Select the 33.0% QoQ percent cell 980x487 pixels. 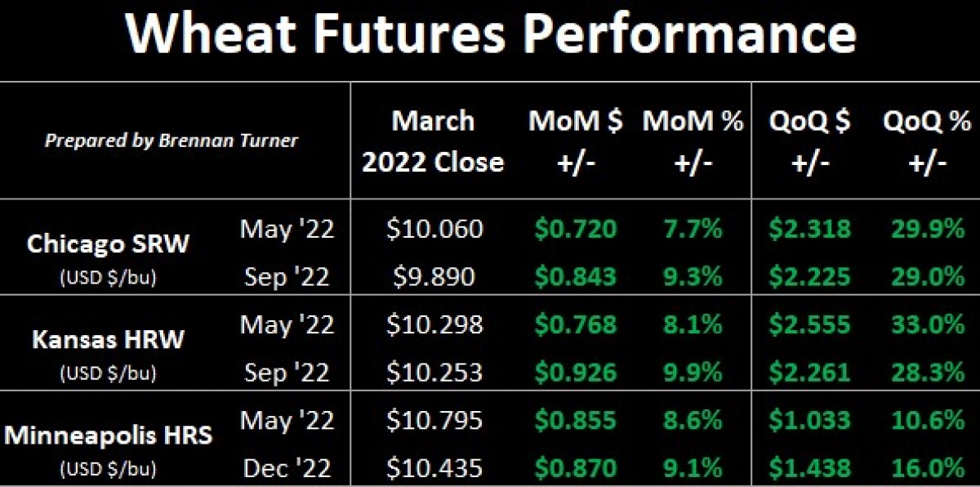tap(927, 325)
